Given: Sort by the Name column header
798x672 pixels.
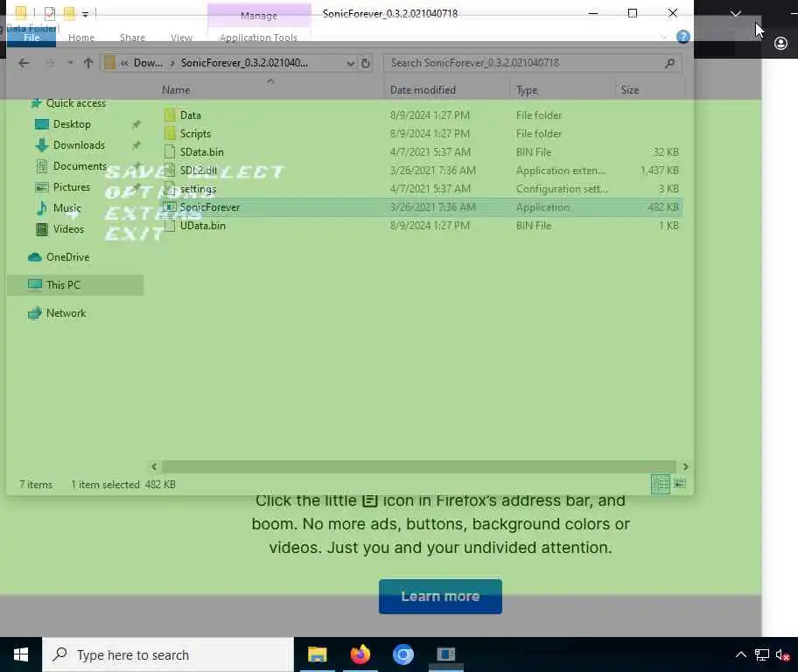Looking at the screenshot, I should 176,90.
